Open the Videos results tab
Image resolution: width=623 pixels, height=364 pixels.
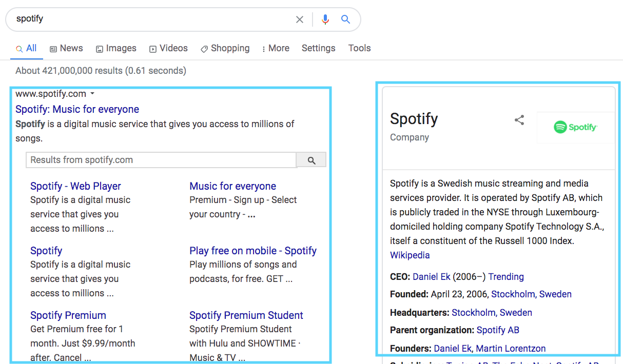click(x=168, y=48)
